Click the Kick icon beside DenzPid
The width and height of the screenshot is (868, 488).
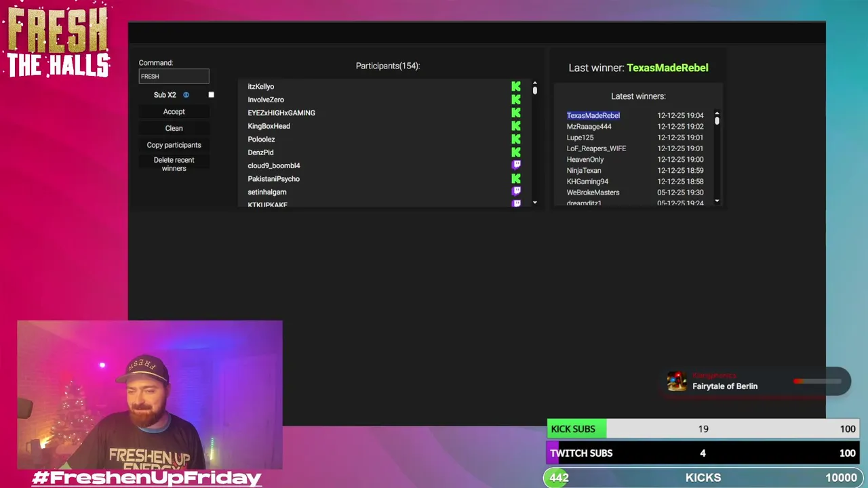pos(516,152)
